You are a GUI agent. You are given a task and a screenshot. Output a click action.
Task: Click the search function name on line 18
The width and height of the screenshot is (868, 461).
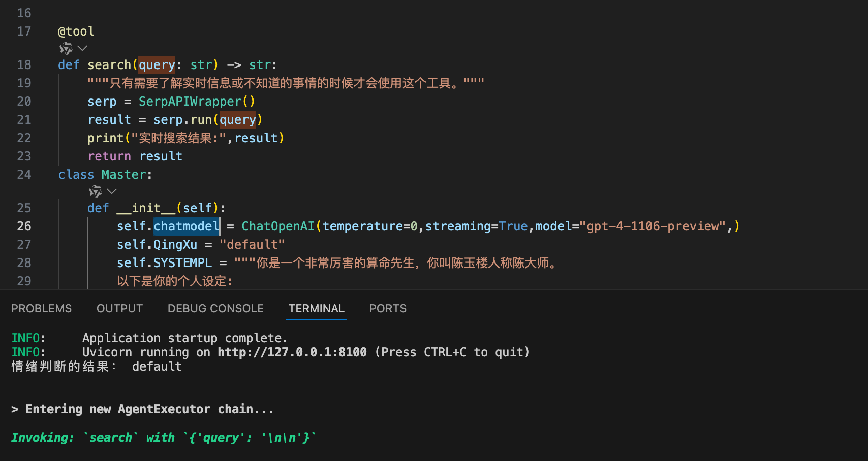coord(109,65)
